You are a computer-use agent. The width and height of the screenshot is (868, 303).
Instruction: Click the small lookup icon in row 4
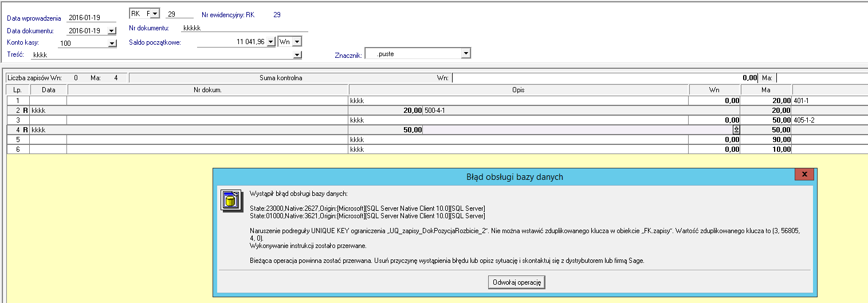(736, 130)
